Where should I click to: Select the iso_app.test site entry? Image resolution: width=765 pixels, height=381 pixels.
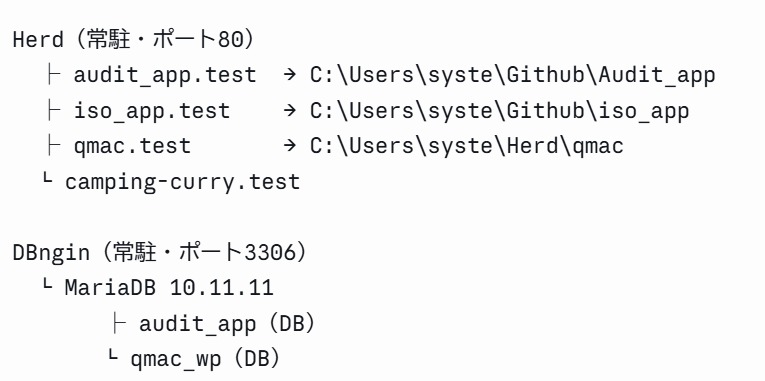click(152, 111)
